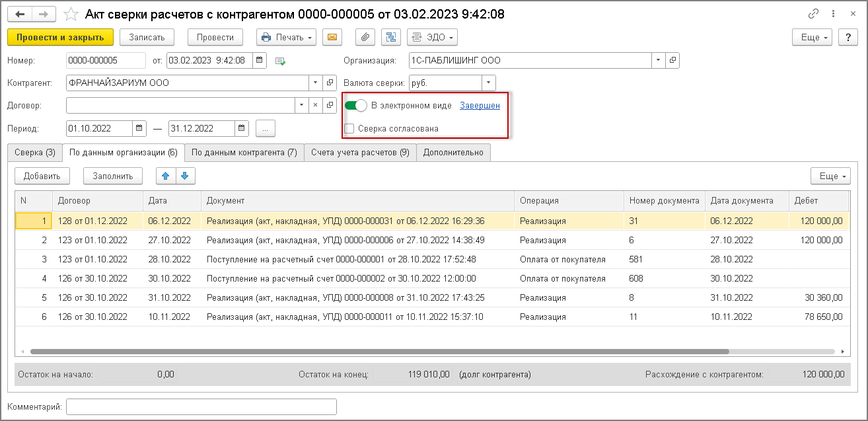Image resolution: width=868 pixels, height=421 pixels.
Task: Select debit value 78 650,00
Action: tap(818, 317)
